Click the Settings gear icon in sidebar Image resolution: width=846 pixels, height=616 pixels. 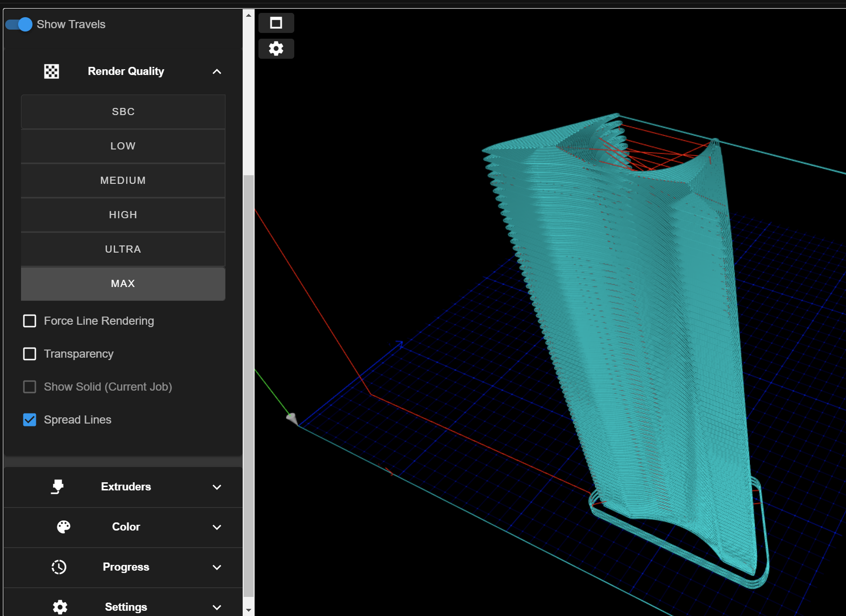tap(60, 607)
